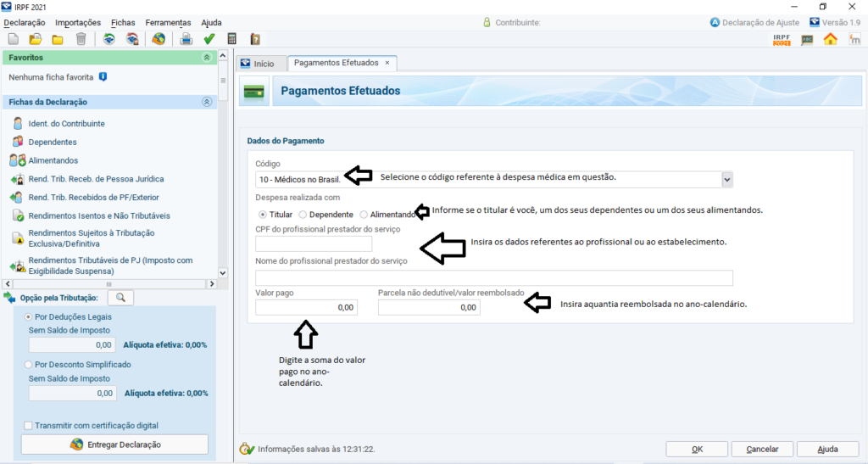868x464 pixels.
Task: Tick Transmitir com certificação digital checkbox
Action: point(28,425)
